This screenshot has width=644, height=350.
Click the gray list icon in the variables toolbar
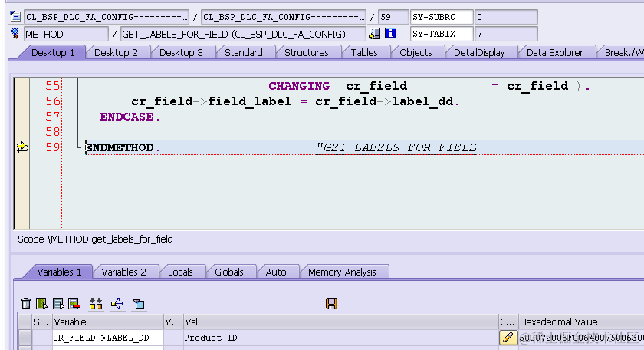(58, 303)
